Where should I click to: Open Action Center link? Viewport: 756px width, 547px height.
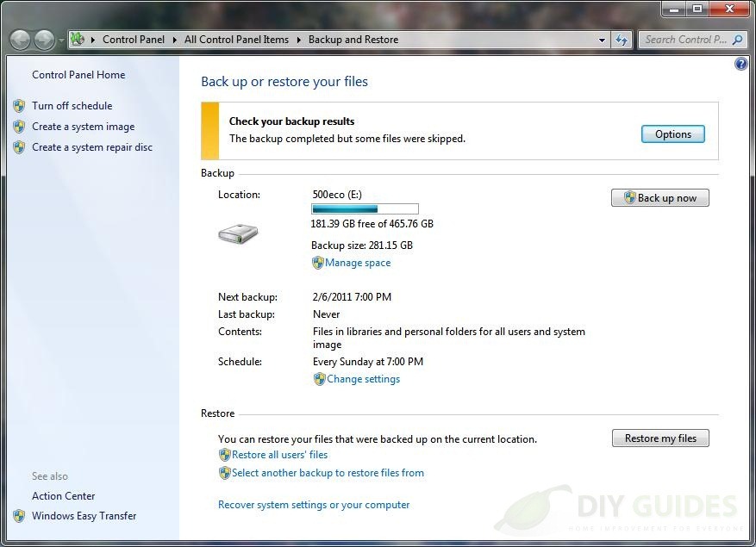[63, 496]
